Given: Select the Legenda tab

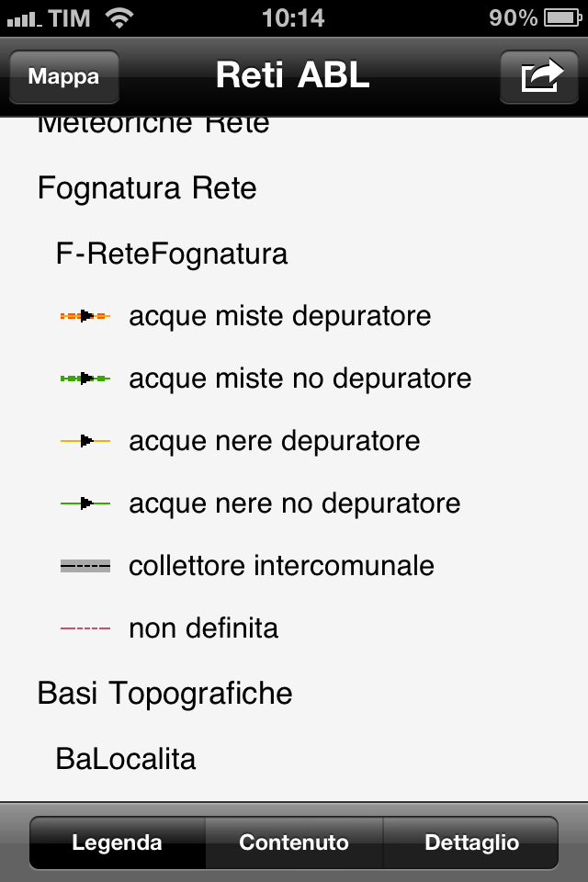Looking at the screenshot, I should coord(118,842).
